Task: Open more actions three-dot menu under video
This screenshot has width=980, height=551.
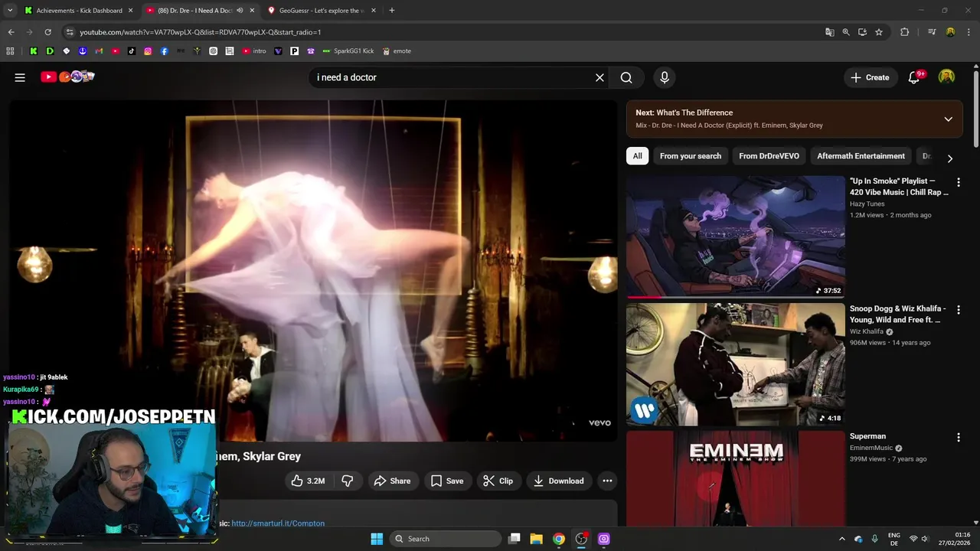Action: tap(607, 481)
